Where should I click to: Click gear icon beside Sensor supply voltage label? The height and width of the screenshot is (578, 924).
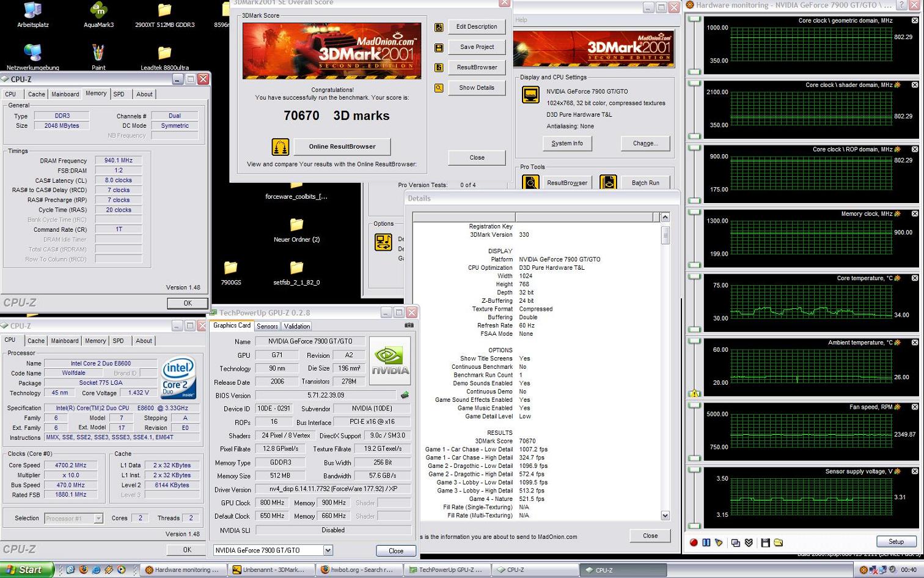tap(897, 472)
